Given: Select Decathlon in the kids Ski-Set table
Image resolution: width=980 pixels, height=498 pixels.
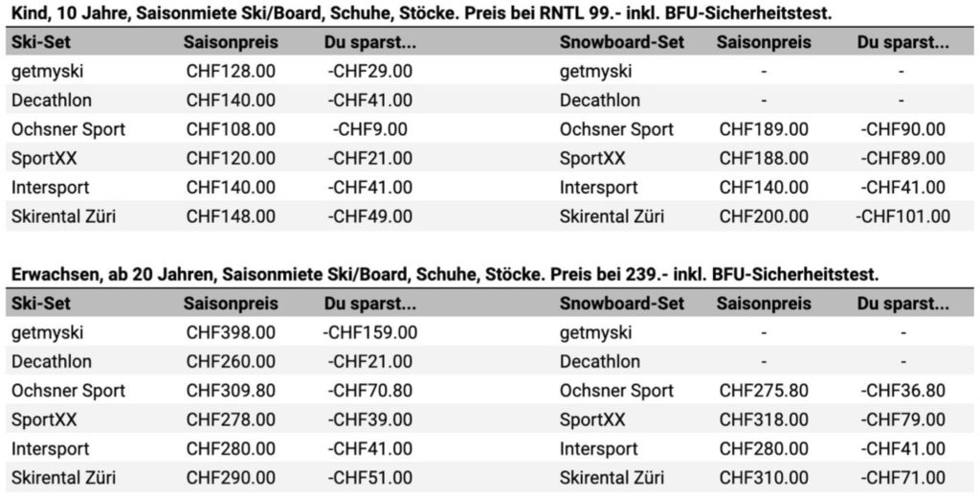Looking at the screenshot, I should pyautogui.click(x=52, y=101).
